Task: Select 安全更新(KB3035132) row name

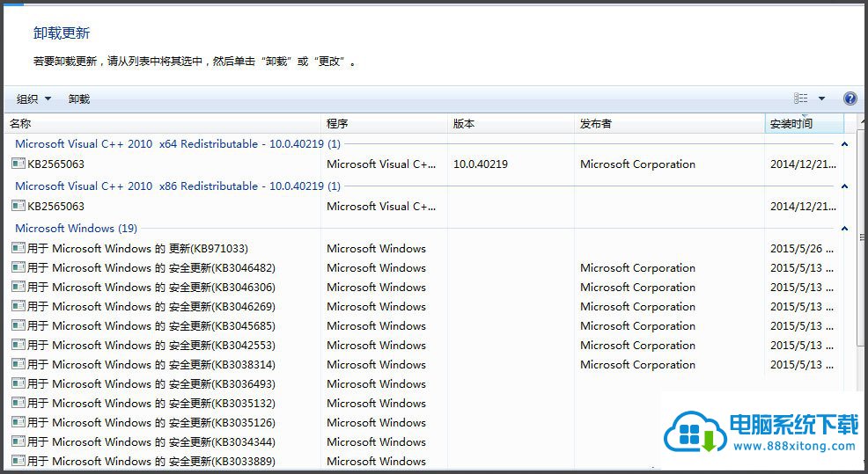Action: tap(151, 403)
